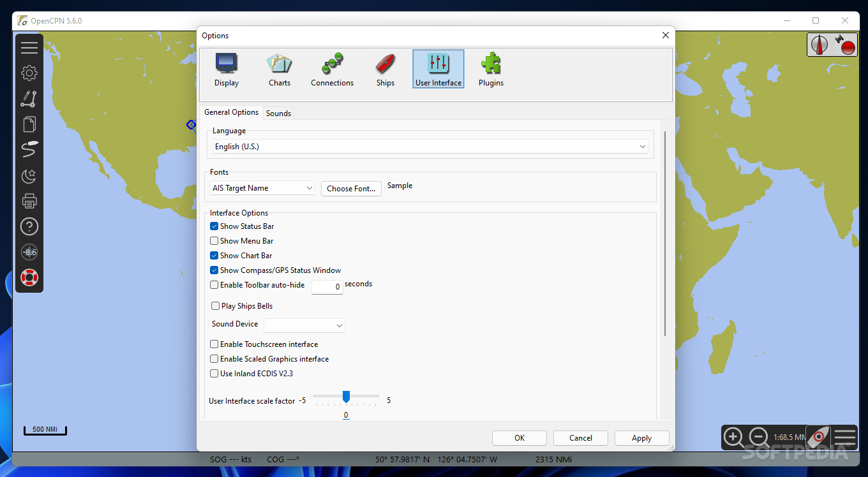Click the Options dialog vertical scrollbar
Viewport: 868px width, 477px height.
coord(665,233)
